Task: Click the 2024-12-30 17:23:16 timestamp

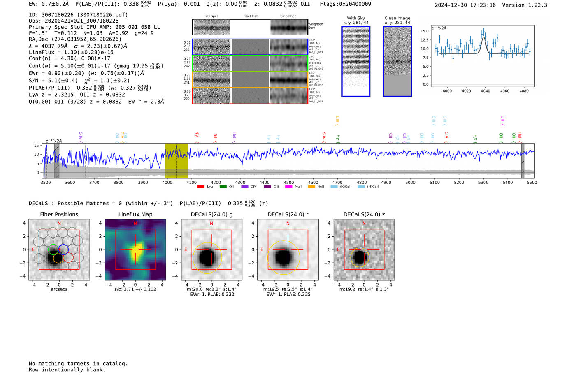Action: pyautogui.click(x=465, y=5)
